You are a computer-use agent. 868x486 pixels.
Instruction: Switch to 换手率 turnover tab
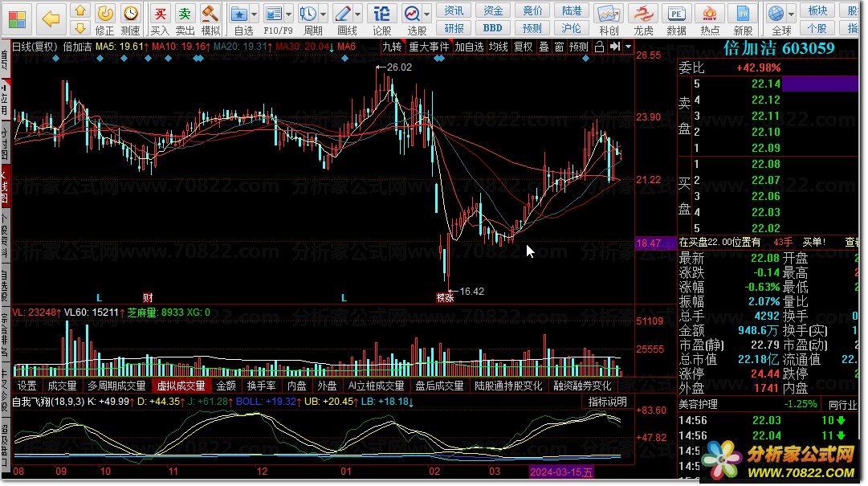(x=261, y=386)
